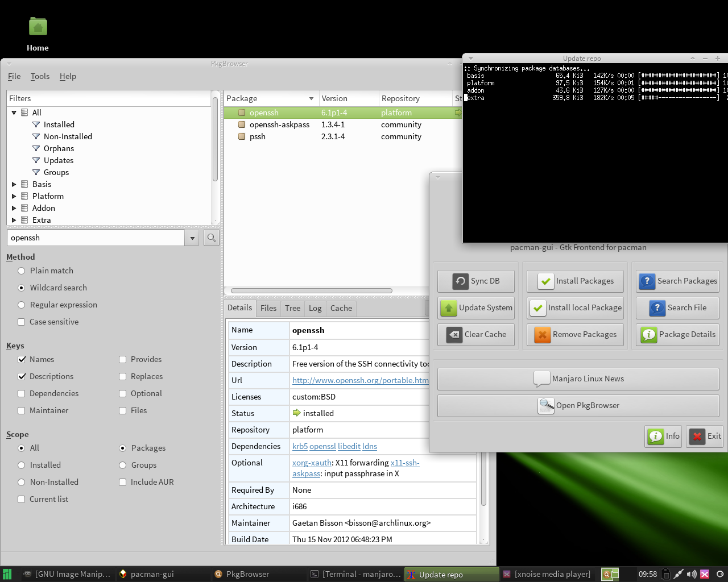Click Search Packages in pacman-gui
728x582 pixels.
678,281
